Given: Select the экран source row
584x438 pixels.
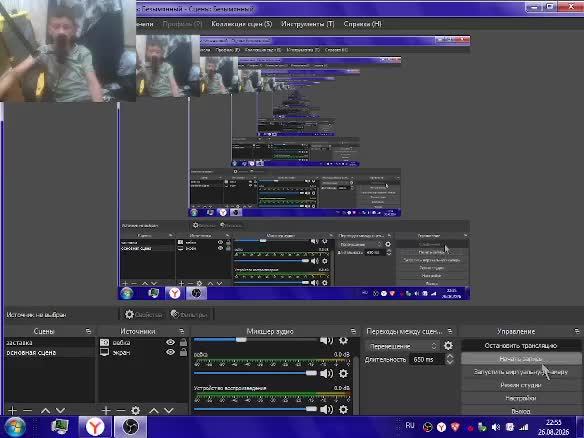Looking at the screenshot, I should pos(143,352).
